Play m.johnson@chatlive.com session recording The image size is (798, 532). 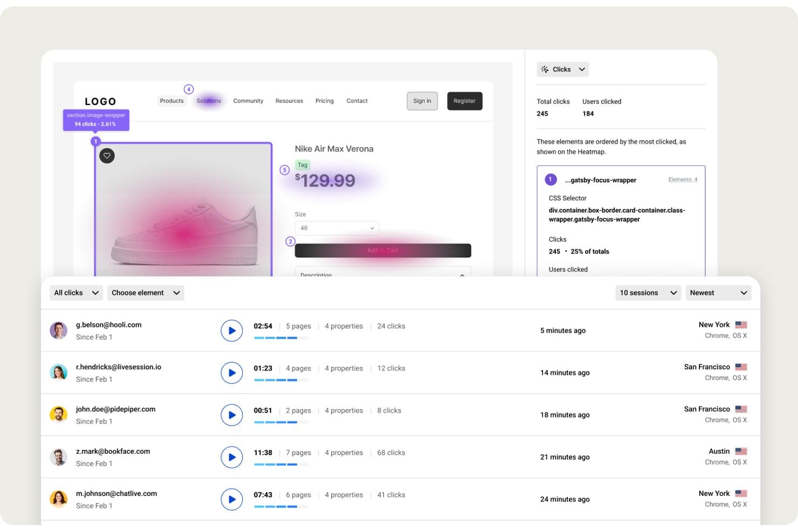[x=232, y=499]
